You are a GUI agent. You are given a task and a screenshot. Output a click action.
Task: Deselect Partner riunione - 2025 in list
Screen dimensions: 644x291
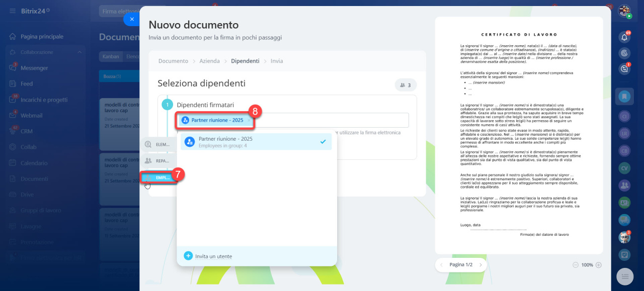(323, 142)
